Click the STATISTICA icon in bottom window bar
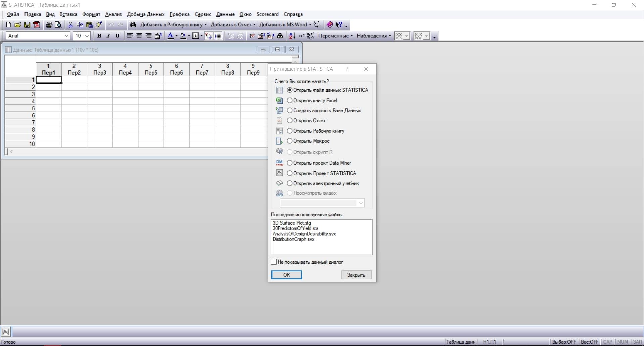 coord(6,332)
